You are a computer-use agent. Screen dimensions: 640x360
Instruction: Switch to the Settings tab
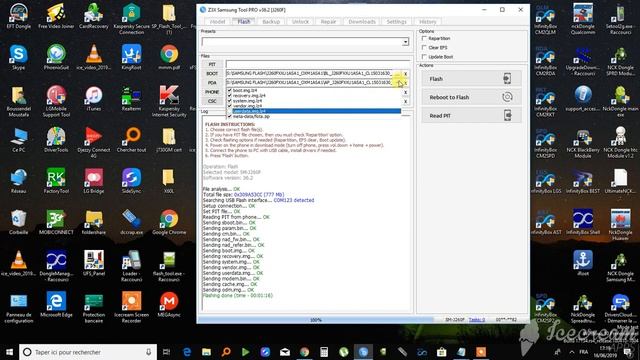point(397,22)
